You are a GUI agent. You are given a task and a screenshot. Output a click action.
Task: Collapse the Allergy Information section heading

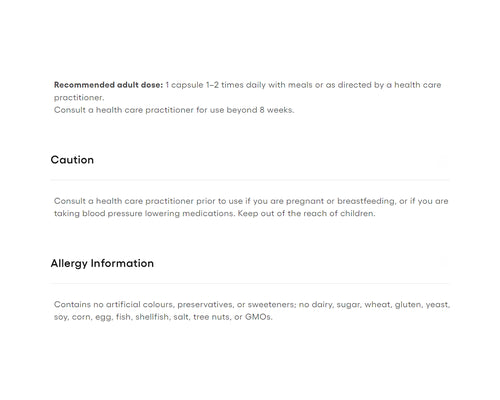pyautogui.click(x=102, y=264)
